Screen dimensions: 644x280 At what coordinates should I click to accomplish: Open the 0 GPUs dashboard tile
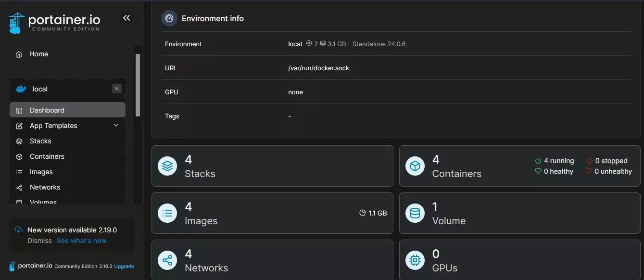(x=519, y=260)
